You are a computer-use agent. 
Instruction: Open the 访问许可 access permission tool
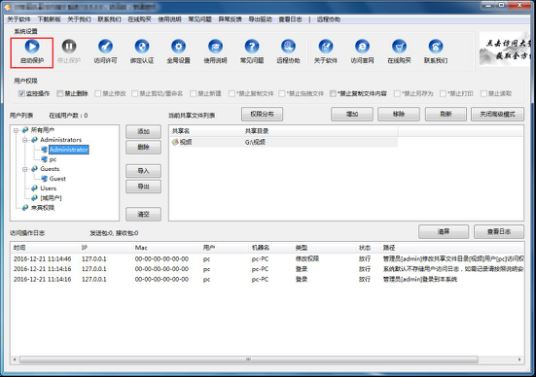click(105, 46)
